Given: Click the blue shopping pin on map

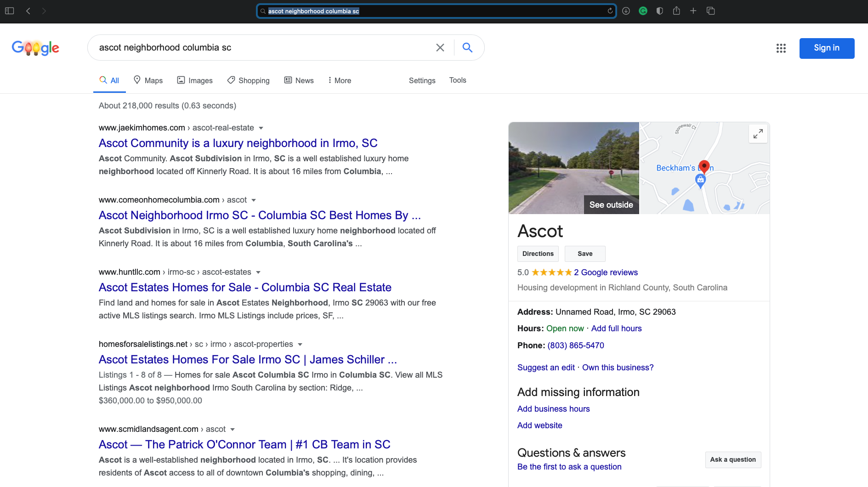Looking at the screenshot, I should click(x=700, y=181).
